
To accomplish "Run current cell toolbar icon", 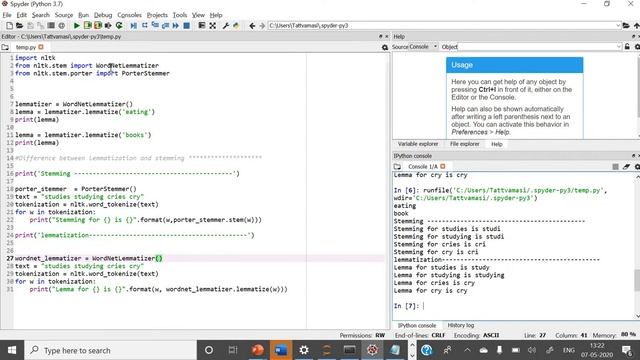I will (x=87, y=26).
